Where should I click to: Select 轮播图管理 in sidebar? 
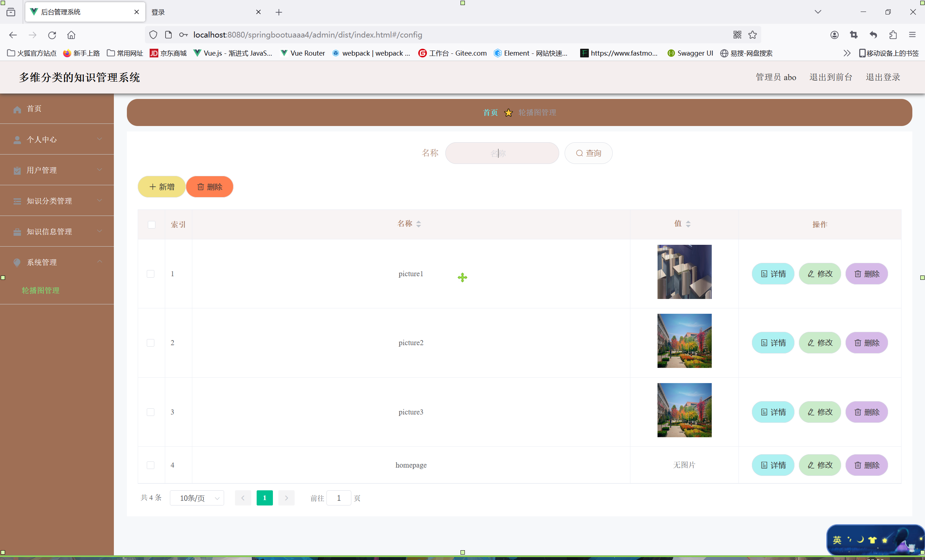point(40,290)
